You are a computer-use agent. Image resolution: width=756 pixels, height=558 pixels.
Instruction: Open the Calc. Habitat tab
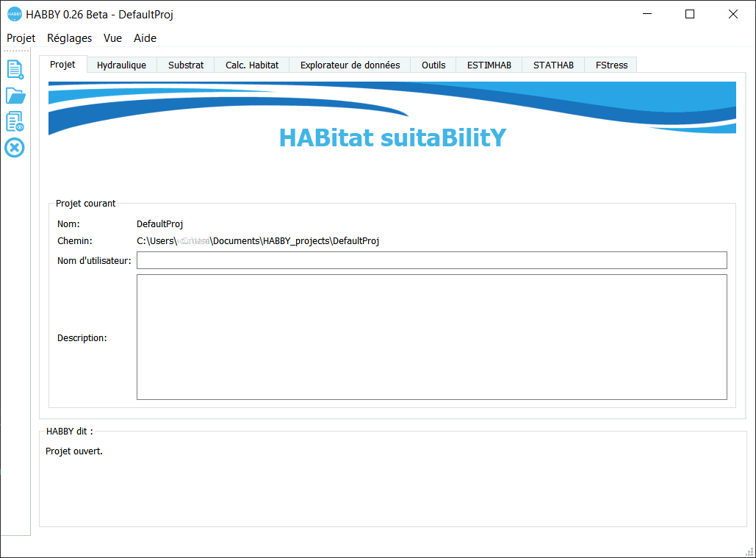coord(252,65)
